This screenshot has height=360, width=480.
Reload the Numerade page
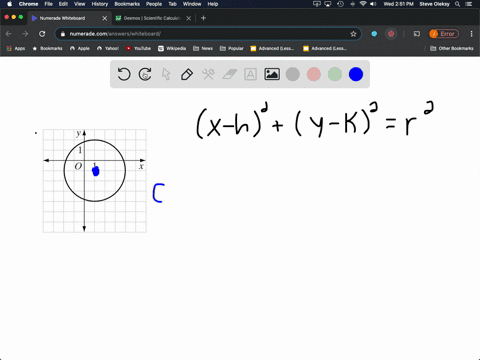point(42,34)
